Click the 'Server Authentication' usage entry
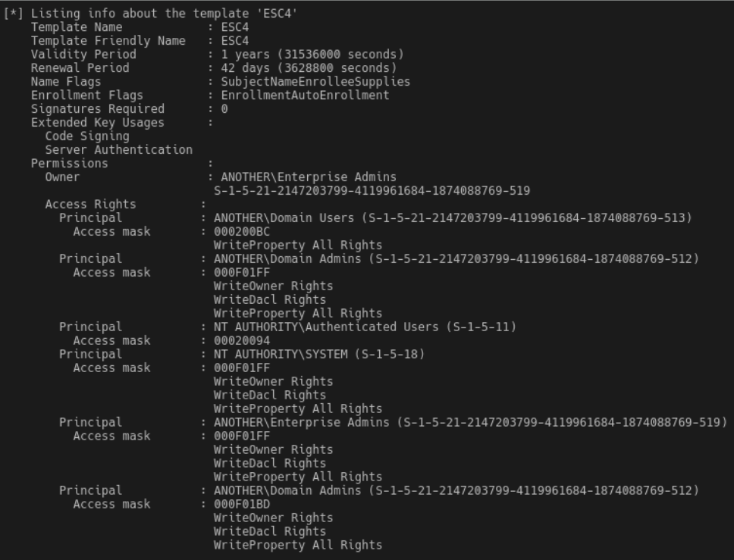The width and height of the screenshot is (734, 560). [x=119, y=150]
